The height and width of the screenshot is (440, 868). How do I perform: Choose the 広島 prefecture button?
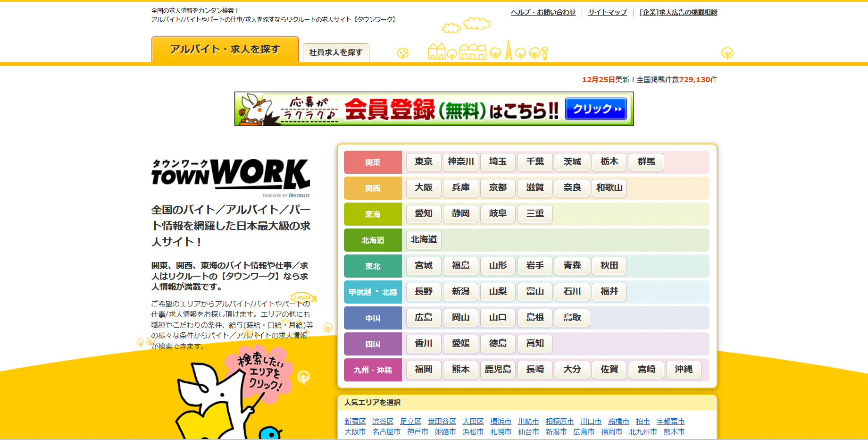point(424,318)
